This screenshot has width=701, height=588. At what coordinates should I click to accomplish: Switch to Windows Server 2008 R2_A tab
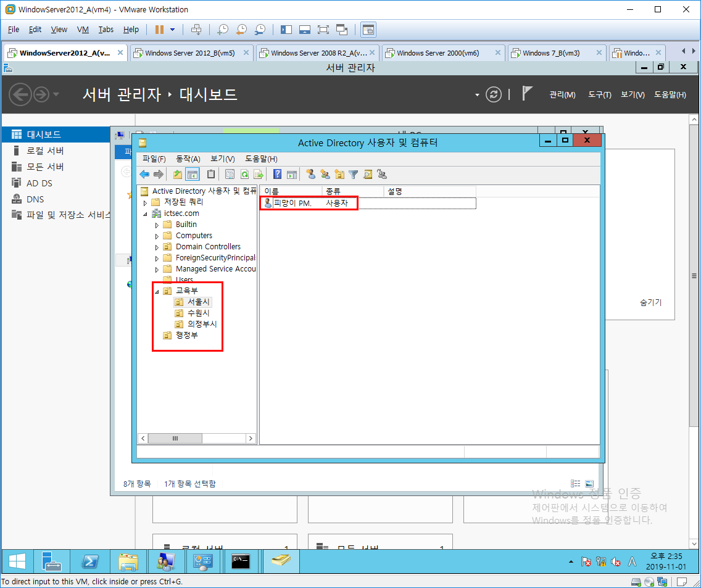(317, 53)
